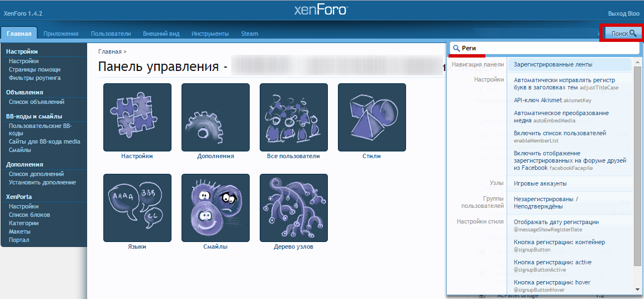Open Портал under XenPorta

point(19,240)
